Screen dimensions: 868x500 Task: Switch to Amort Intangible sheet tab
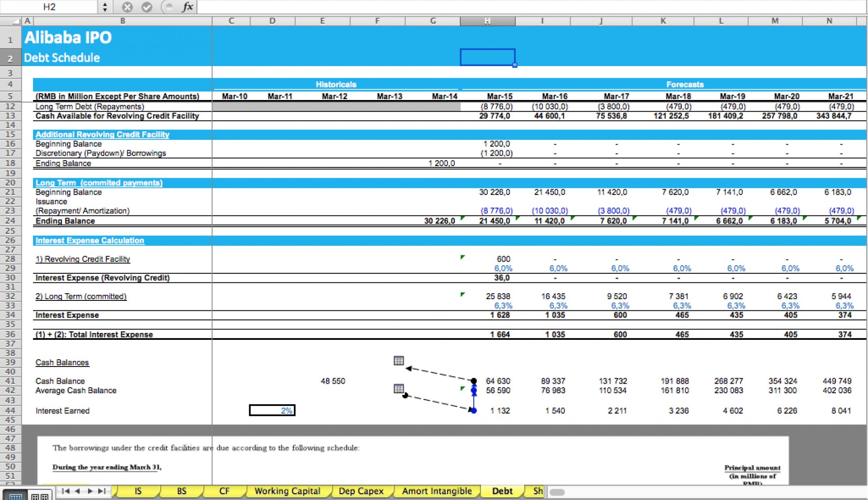click(437, 491)
